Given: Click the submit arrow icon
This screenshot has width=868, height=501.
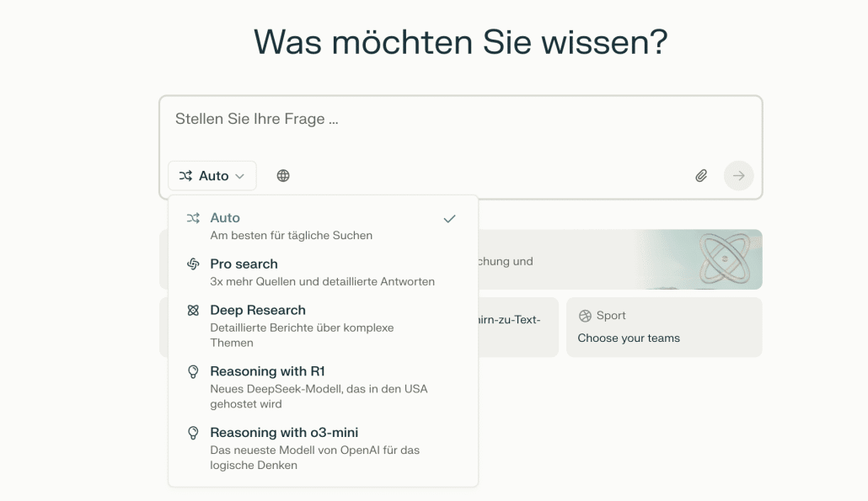Looking at the screenshot, I should coord(738,175).
